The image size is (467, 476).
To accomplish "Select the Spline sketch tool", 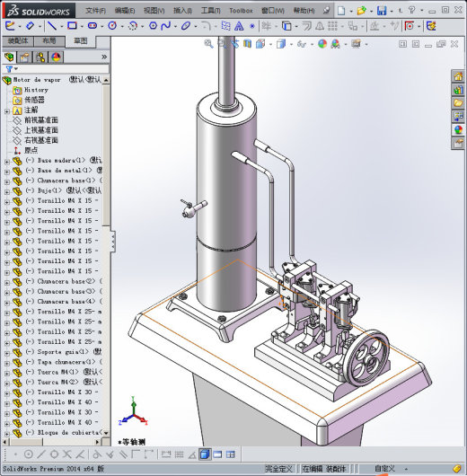I will [x=166, y=26].
